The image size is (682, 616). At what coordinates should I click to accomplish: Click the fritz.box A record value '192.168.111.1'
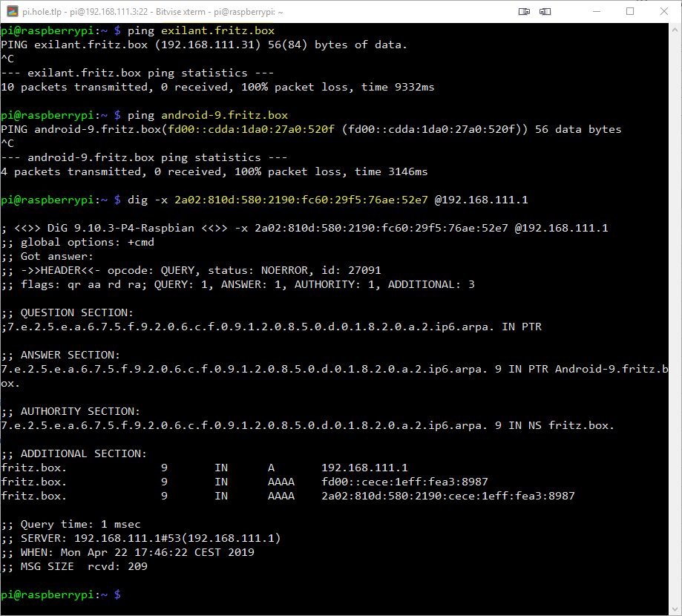coord(364,468)
